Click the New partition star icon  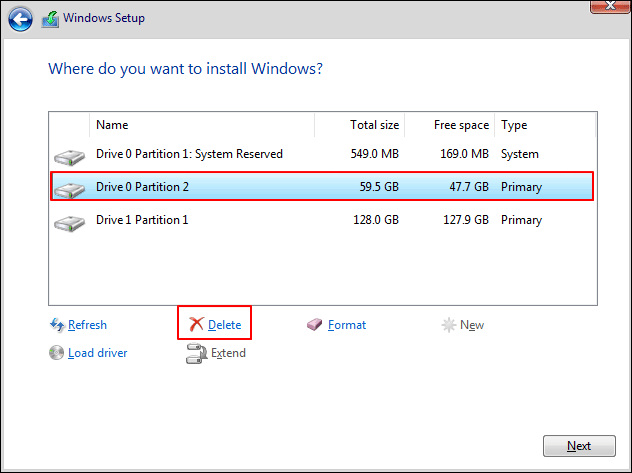[x=449, y=325]
